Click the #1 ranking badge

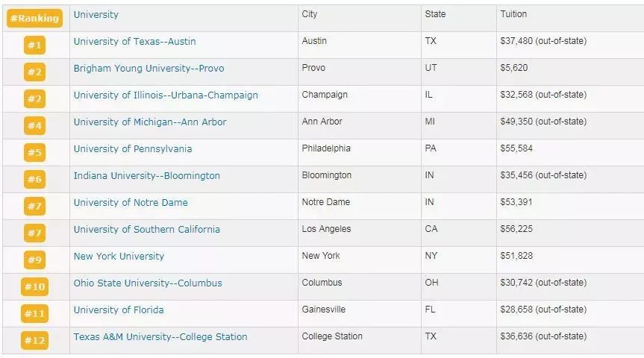[x=34, y=45]
